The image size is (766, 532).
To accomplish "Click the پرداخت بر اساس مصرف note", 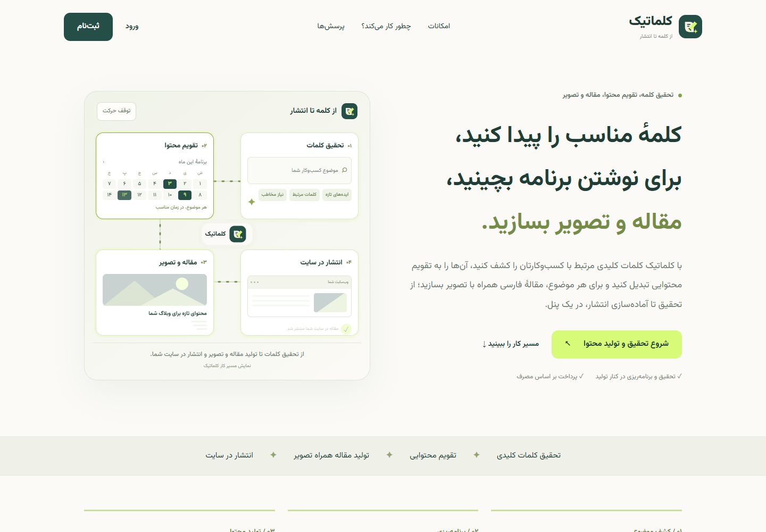I will (x=550, y=377).
